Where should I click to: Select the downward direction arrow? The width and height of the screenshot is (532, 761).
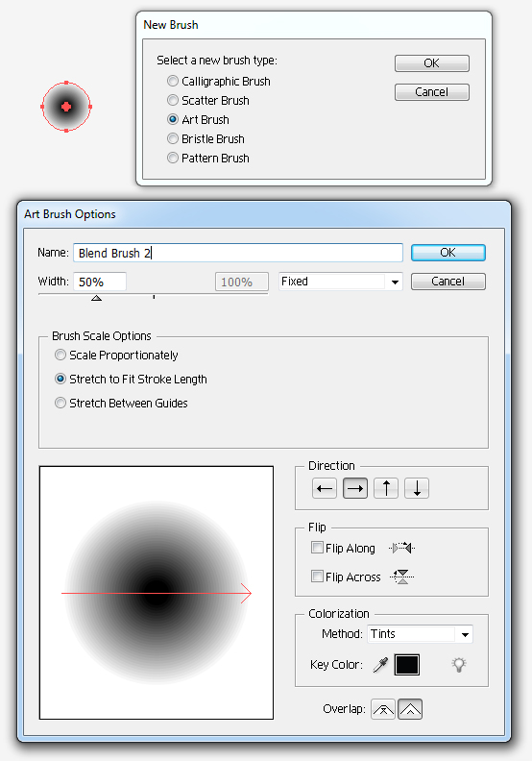(x=417, y=488)
